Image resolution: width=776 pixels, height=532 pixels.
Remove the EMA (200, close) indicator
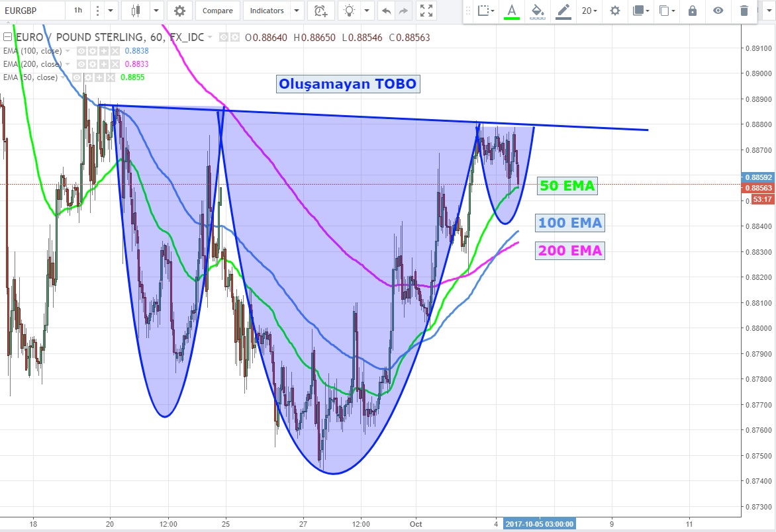coord(115,64)
